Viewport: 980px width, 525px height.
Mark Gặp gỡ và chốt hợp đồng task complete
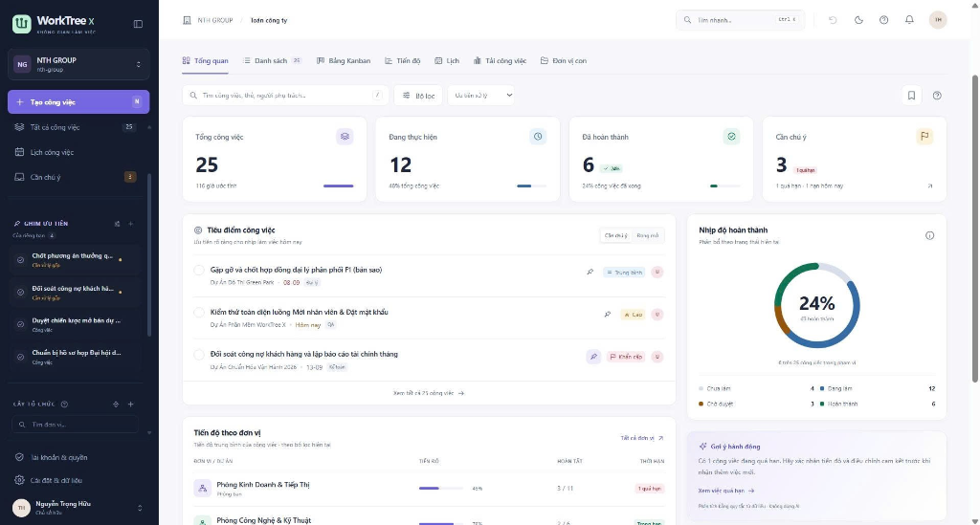pyautogui.click(x=199, y=271)
